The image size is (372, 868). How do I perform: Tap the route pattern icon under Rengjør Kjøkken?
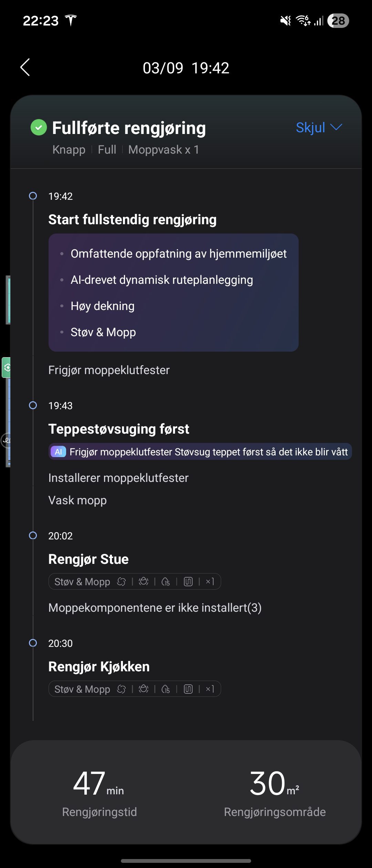(x=188, y=689)
